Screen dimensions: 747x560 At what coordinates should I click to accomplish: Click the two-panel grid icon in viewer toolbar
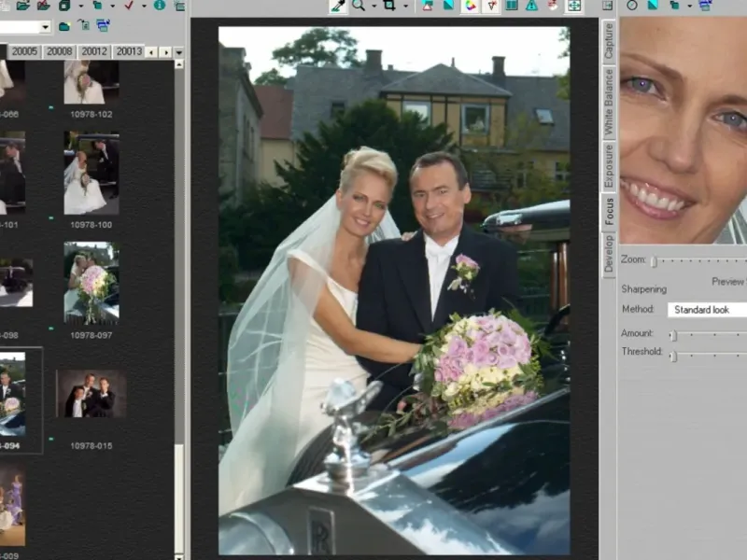512,6
